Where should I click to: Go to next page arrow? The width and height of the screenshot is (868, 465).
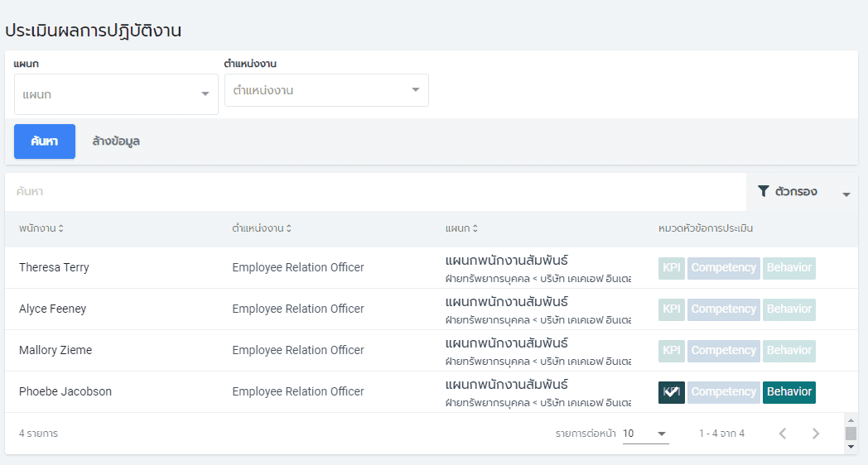click(x=816, y=434)
